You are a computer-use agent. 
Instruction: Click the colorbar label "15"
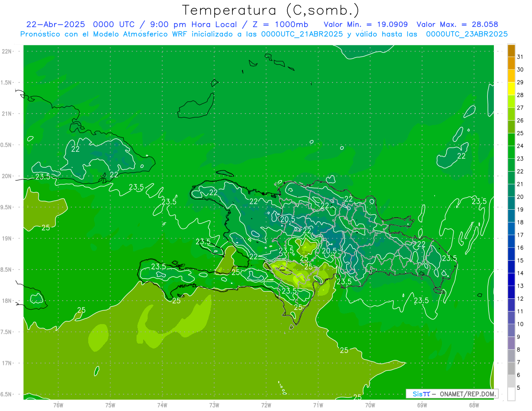pyautogui.click(x=520, y=261)
